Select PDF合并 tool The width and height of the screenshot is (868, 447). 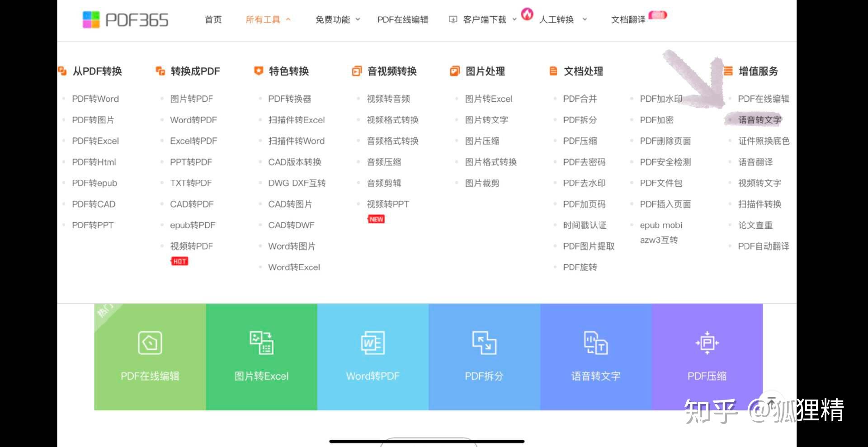coord(580,99)
